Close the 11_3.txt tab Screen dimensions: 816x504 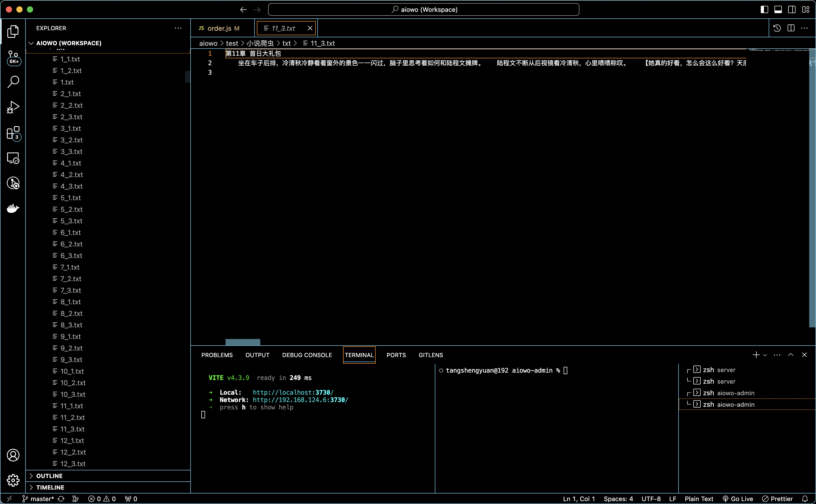point(310,28)
